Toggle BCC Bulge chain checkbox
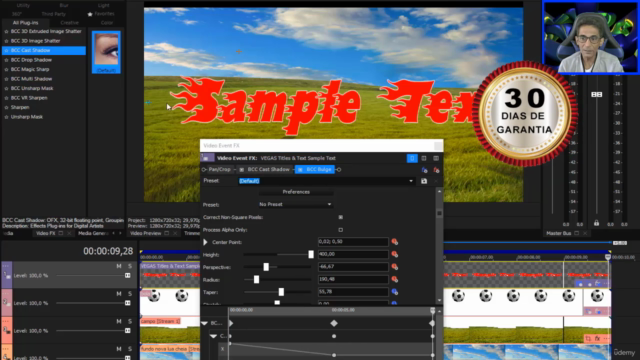Screen dimensions: 640x360 [x=300, y=170]
